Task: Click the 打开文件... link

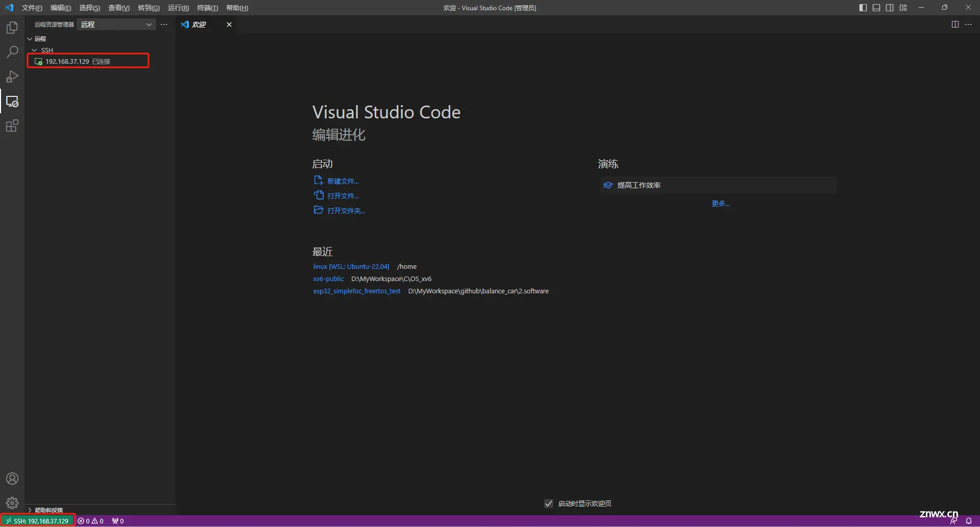Action: coord(343,196)
